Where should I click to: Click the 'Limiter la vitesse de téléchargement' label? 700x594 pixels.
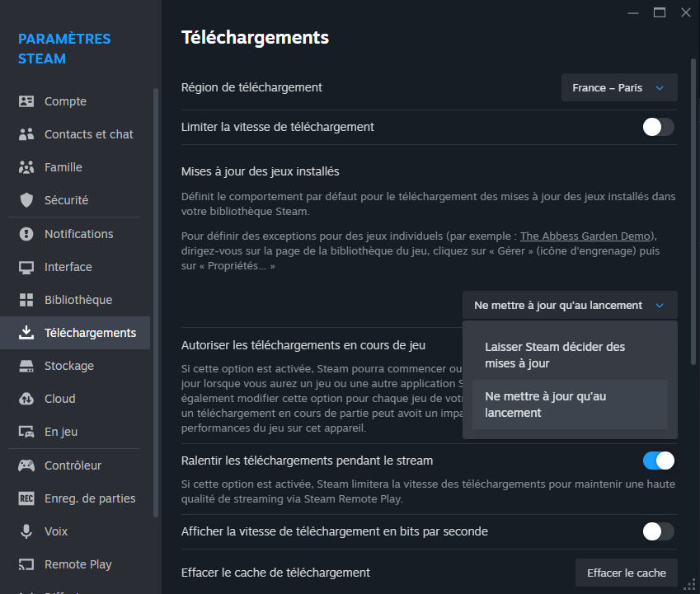(x=277, y=127)
